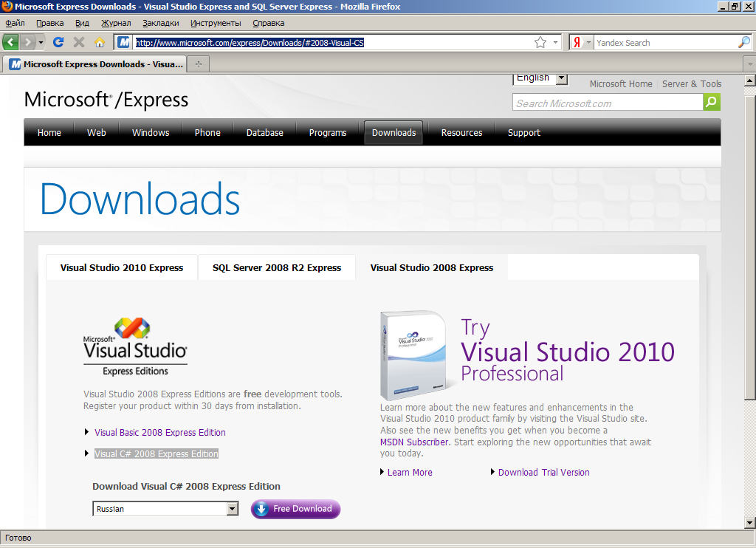Open the MSDN Subscriber link
The height and width of the screenshot is (548, 756).
click(414, 442)
